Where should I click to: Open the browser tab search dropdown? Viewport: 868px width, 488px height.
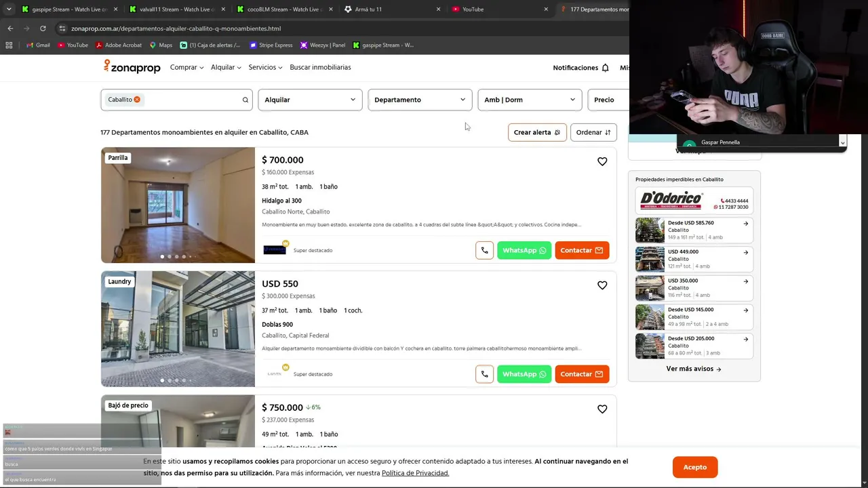(x=9, y=9)
